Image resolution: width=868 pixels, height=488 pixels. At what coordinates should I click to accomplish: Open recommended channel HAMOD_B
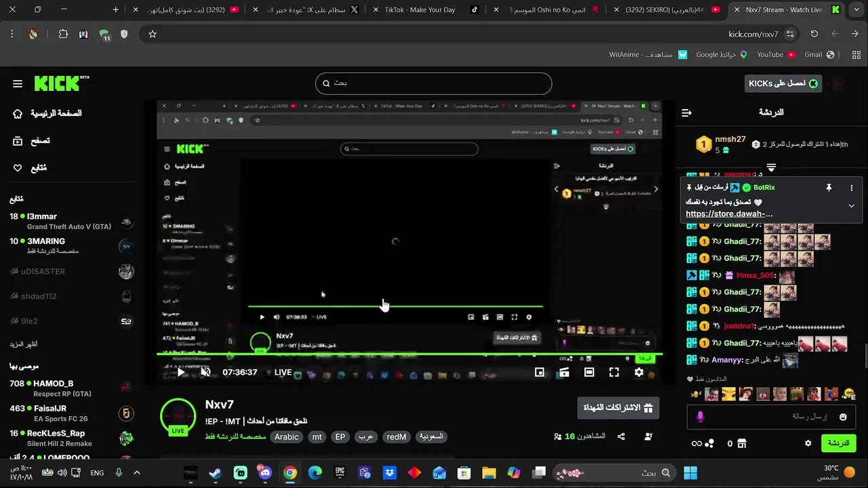71,388
